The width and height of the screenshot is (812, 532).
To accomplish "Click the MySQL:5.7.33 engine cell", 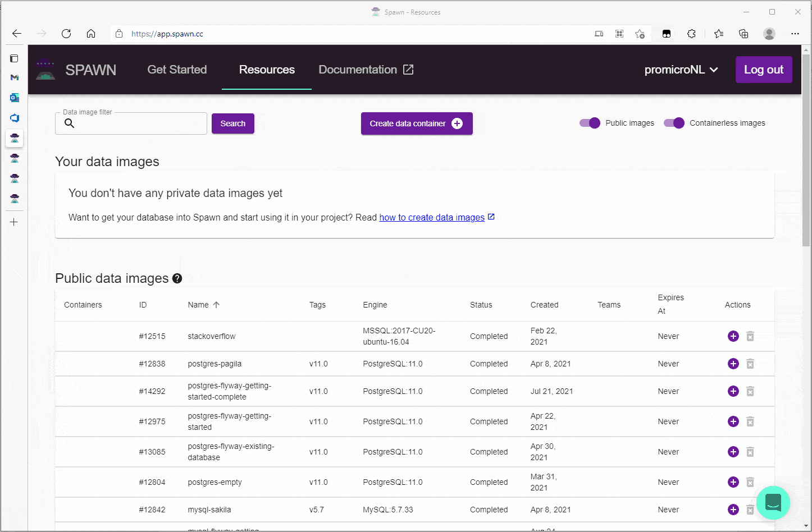I will [388, 510].
